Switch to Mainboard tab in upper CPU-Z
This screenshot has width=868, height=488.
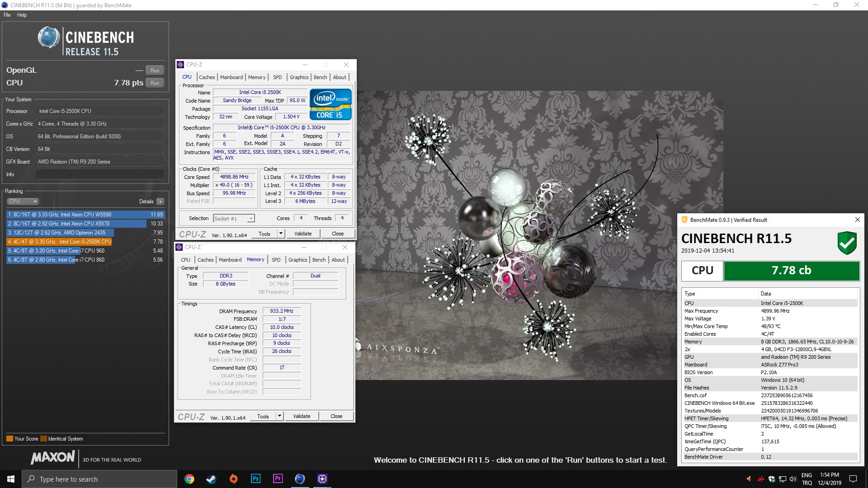[x=231, y=77]
